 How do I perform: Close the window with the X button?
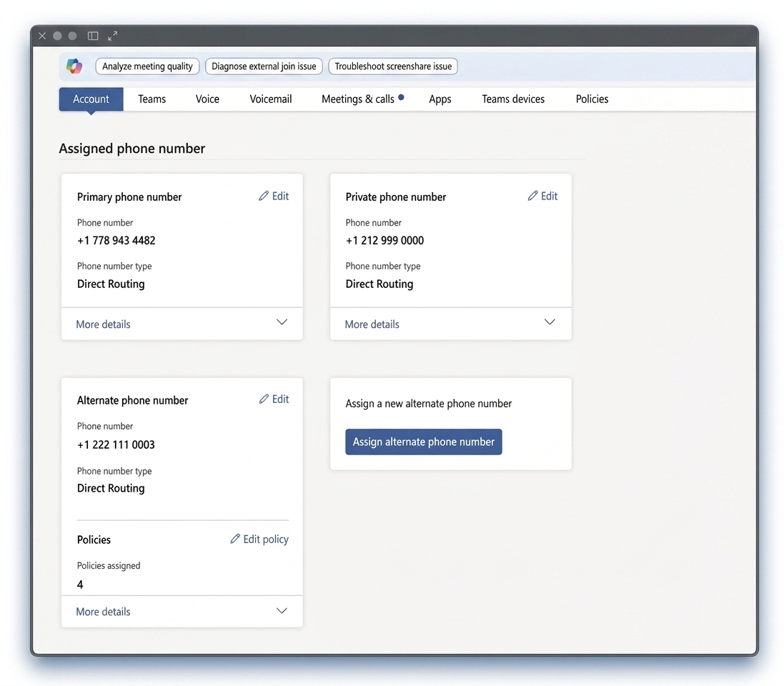[42, 36]
